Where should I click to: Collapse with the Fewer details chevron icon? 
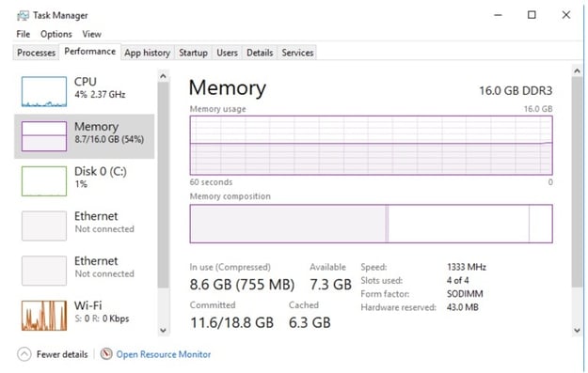tap(24, 354)
